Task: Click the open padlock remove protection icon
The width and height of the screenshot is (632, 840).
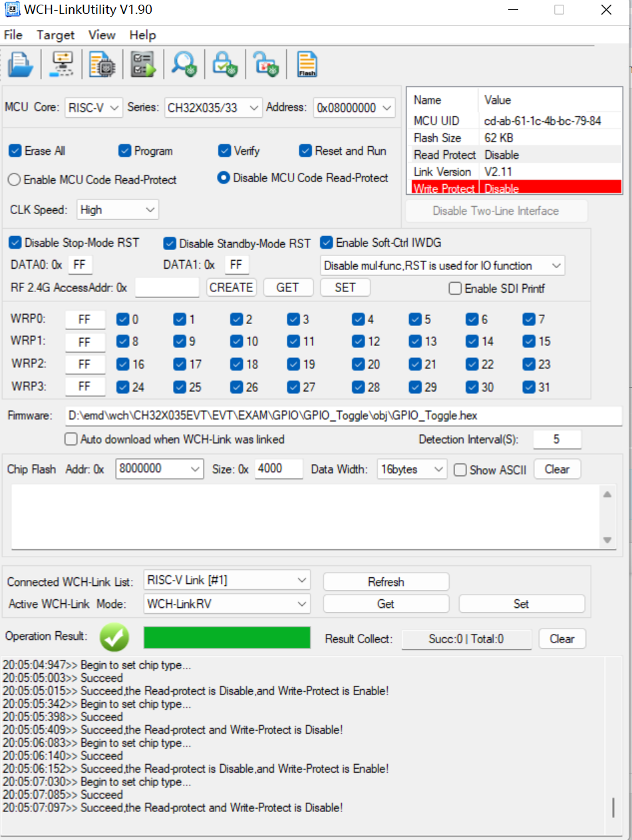Action: [265, 65]
